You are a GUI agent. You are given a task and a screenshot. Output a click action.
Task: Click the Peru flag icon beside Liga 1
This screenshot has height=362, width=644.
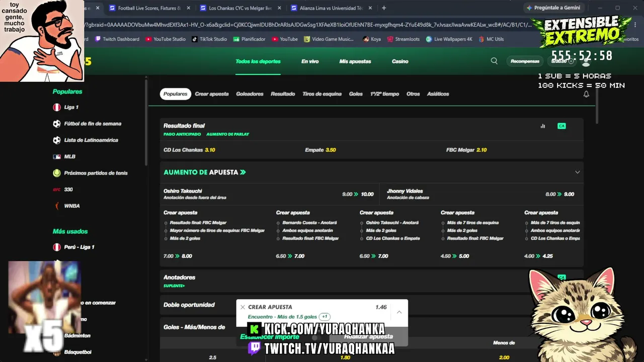57,107
